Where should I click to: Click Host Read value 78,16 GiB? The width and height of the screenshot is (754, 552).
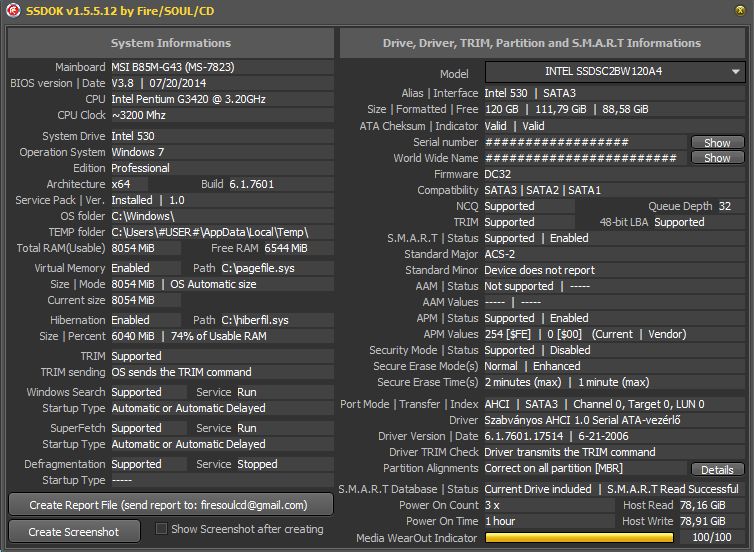pyautogui.click(x=703, y=505)
